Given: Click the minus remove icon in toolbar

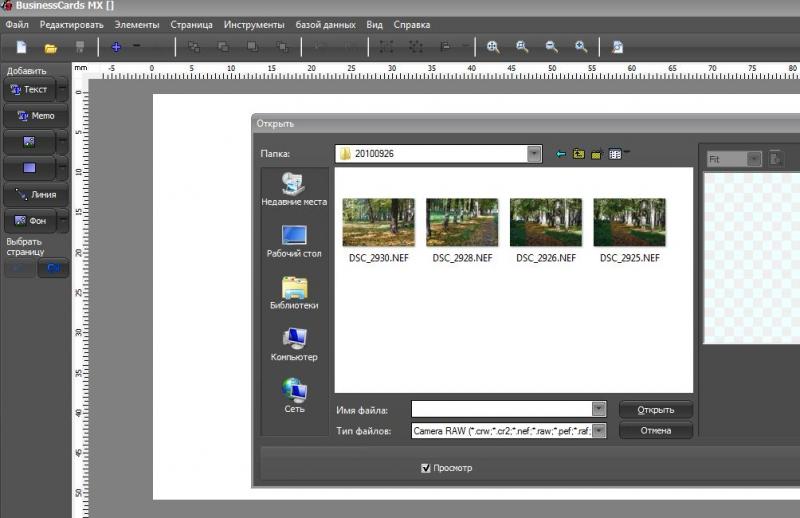Looking at the screenshot, I should point(137,45).
